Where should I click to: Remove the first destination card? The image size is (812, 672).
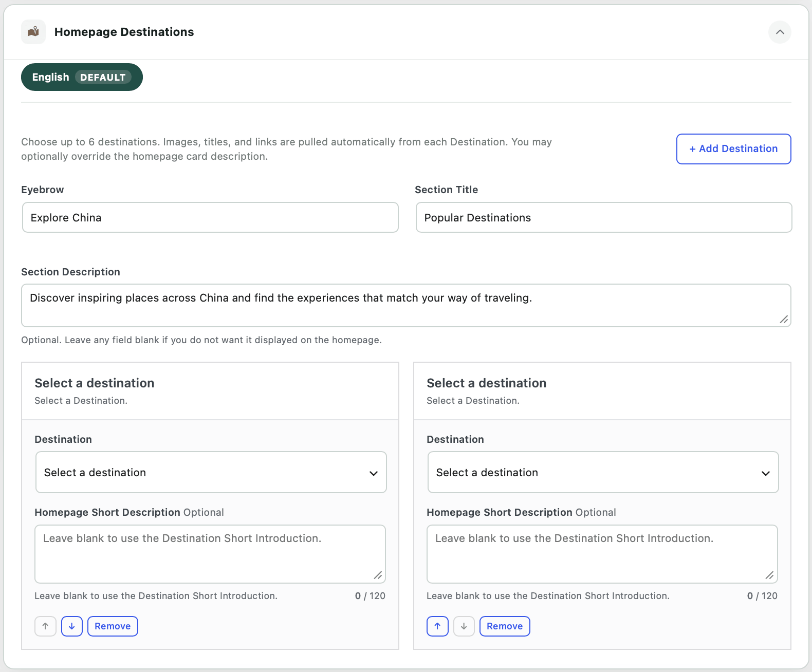click(113, 626)
